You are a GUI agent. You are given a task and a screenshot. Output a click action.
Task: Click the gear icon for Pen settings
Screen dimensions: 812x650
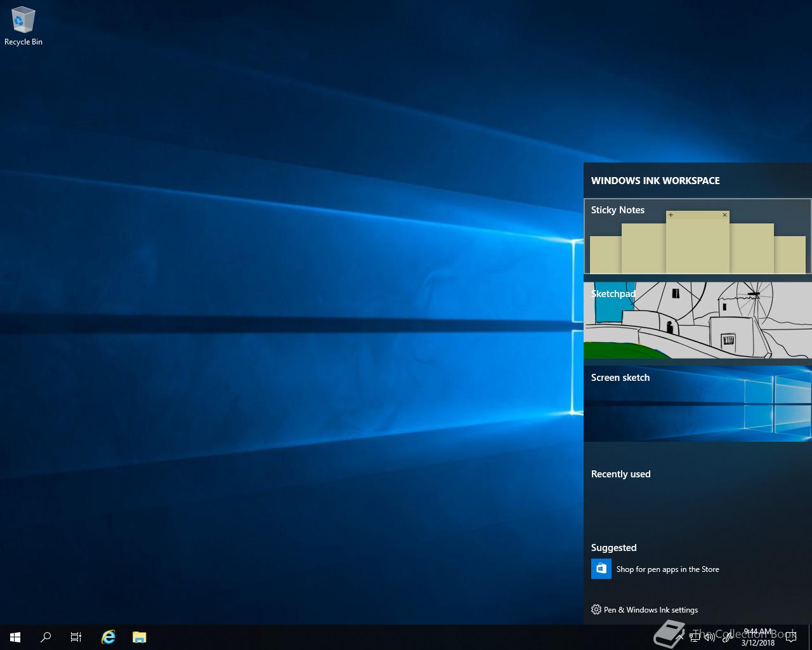click(596, 609)
